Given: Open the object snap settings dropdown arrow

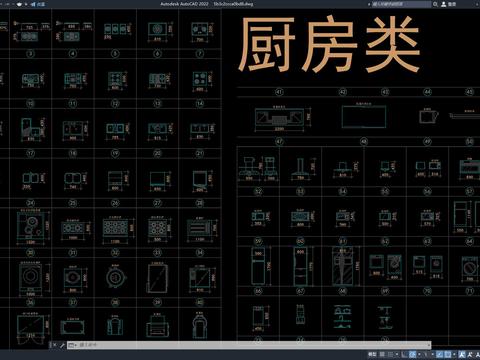Looking at the screenshot, I should (454, 354).
